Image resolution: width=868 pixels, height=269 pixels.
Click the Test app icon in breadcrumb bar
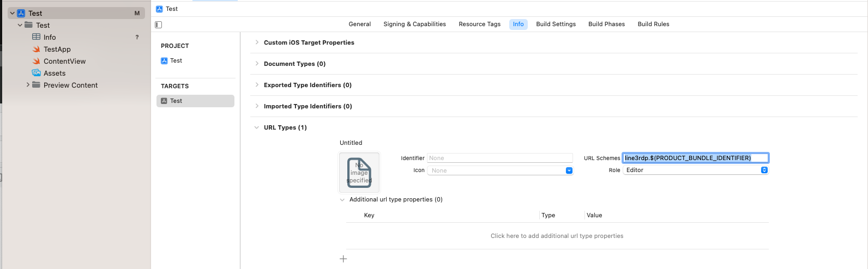pyautogui.click(x=159, y=9)
